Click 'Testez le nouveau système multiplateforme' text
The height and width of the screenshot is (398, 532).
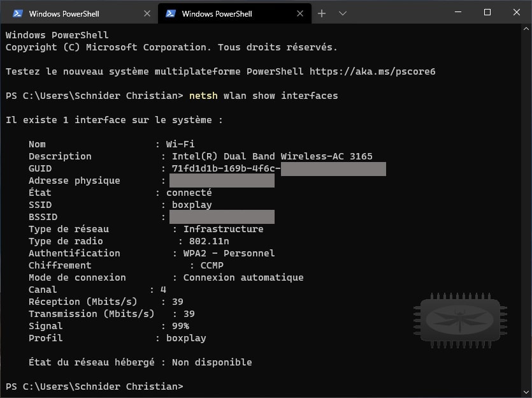coord(123,71)
